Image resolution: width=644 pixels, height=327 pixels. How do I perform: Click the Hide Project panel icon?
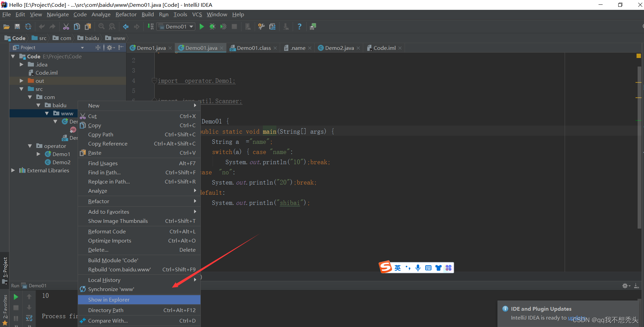point(121,47)
